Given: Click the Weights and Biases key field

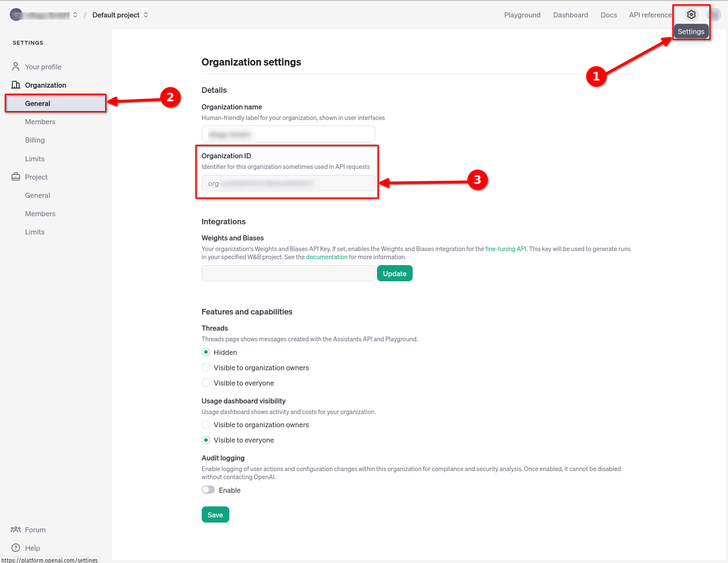Looking at the screenshot, I should (x=288, y=274).
